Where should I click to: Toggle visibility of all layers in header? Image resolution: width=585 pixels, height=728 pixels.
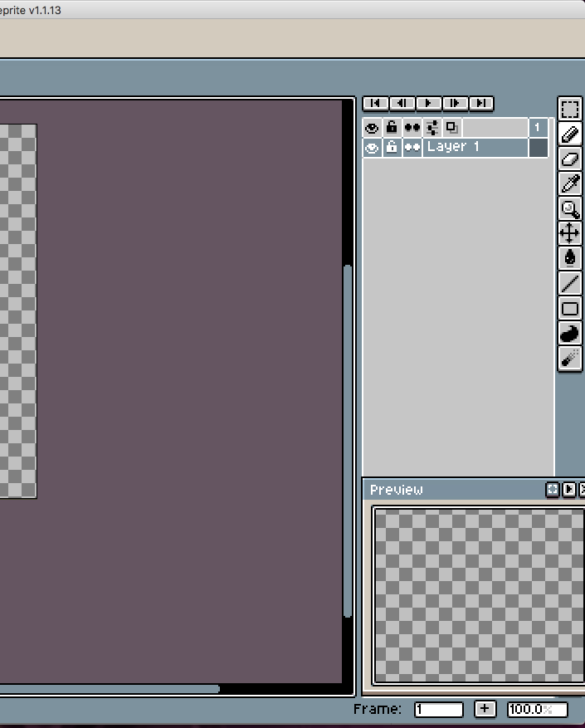click(372, 128)
